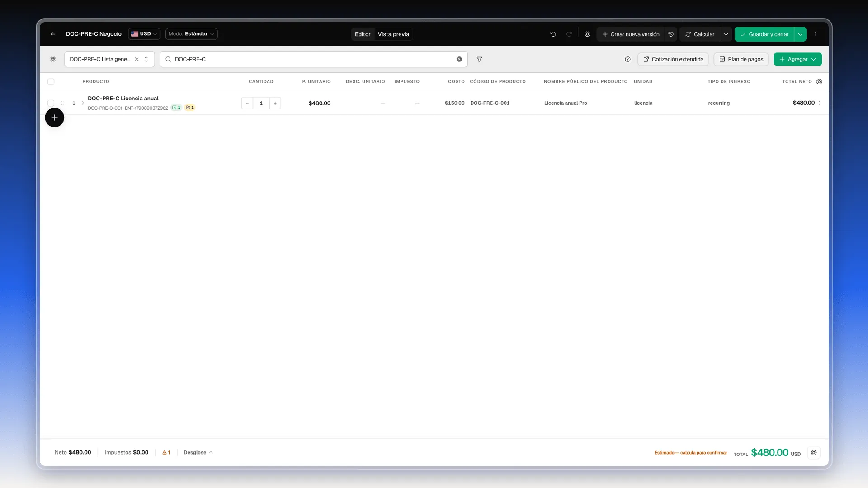The height and width of the screenshot is (488, 868).
Task: Open the filter funnel icon
Action: coord(479,59)
